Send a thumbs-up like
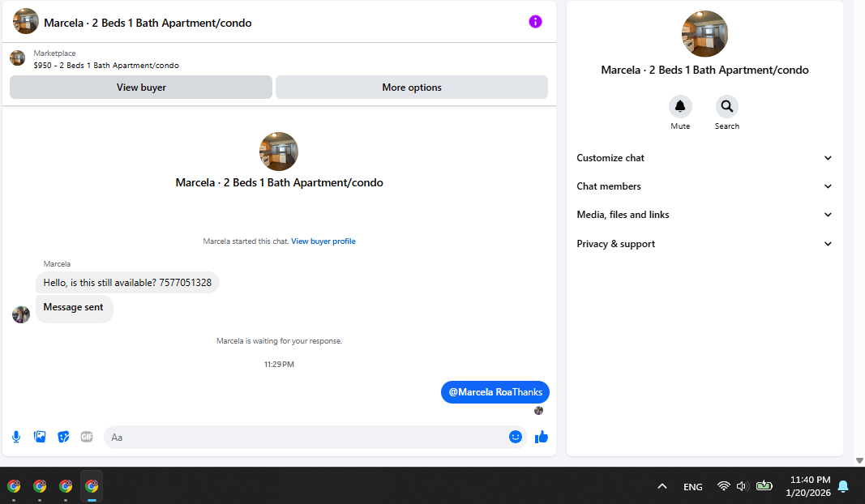865x504 pixels. click(542, 437)
